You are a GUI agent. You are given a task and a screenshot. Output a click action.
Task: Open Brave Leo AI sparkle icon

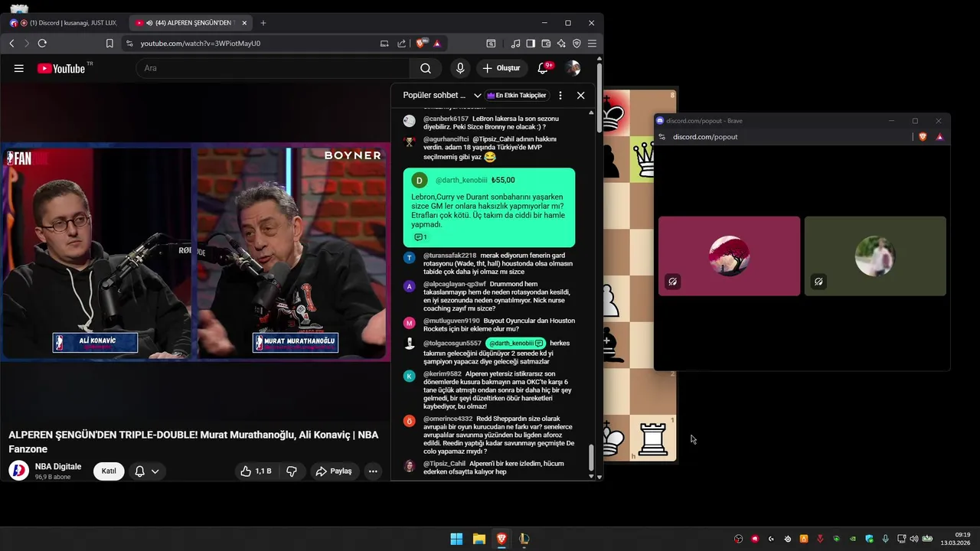click(561, 44)
